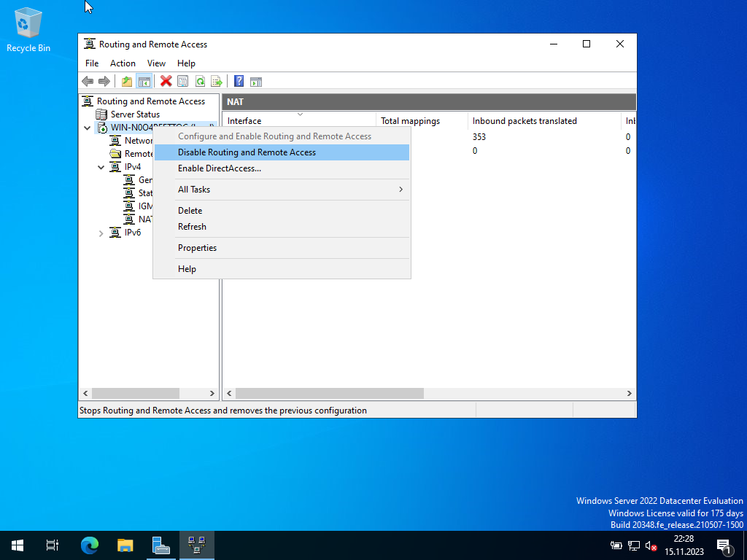Click the Forward arrow in the toolbar
Image resolution: width=747 pixels, height=560 pixels.
point(104,82)
